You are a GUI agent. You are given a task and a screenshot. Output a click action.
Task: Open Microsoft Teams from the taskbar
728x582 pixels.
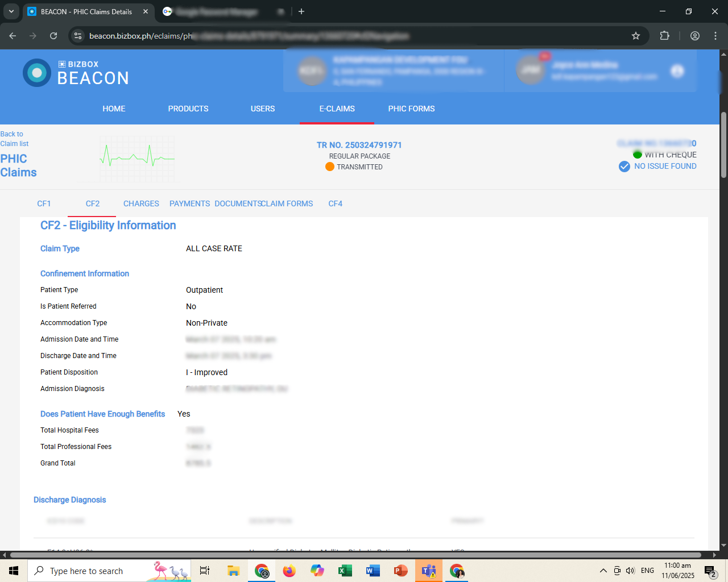tap(429, 571)
